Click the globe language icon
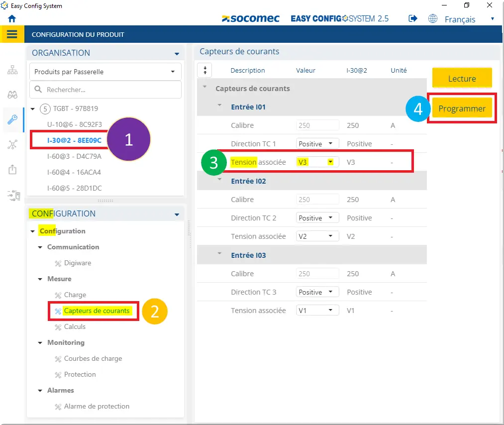504x425 pixels. 433,18
